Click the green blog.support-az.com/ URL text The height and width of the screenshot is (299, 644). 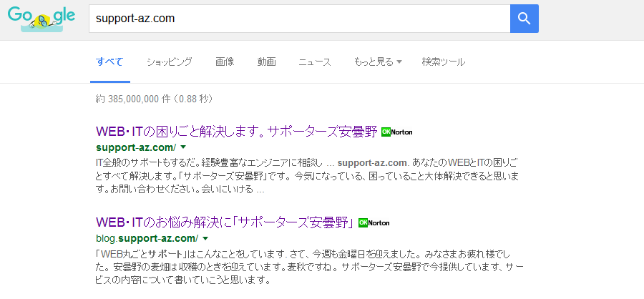click(147, 238)
